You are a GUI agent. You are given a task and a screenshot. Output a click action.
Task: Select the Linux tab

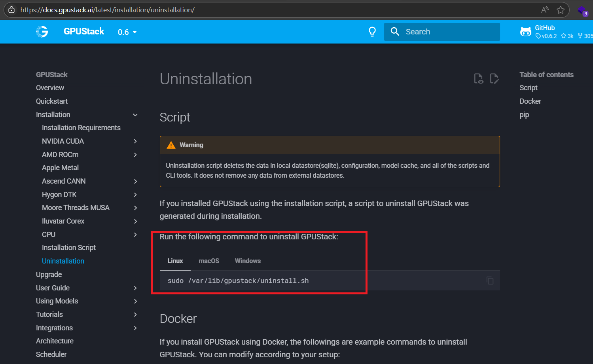175,261
